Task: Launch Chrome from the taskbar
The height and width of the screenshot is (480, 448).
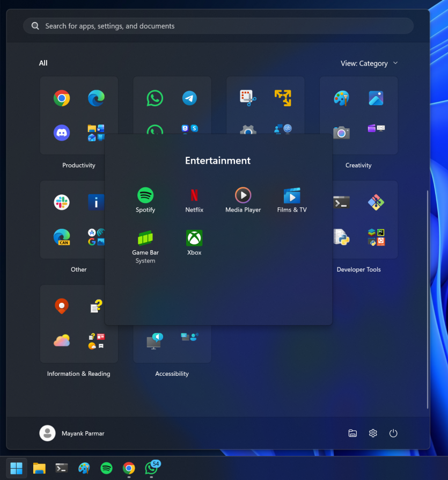Action: point(129,468)
